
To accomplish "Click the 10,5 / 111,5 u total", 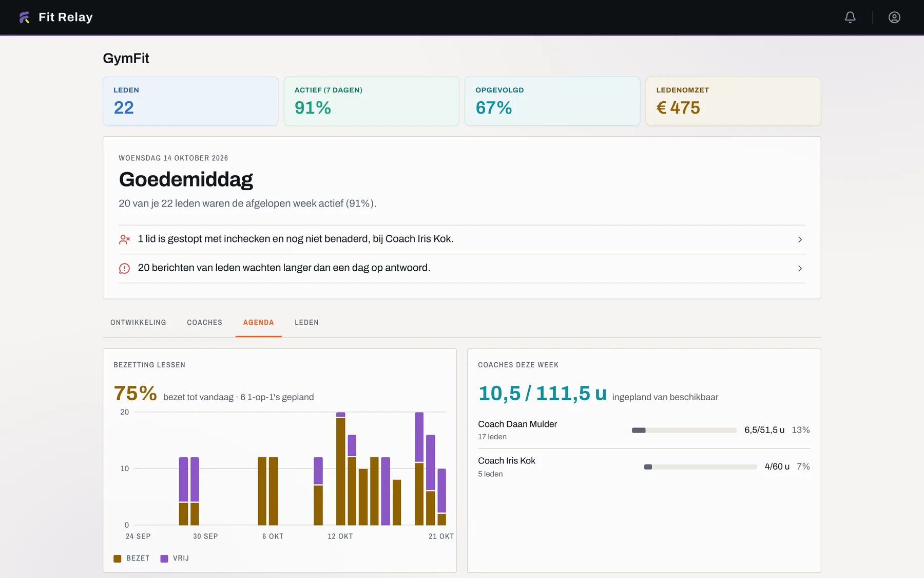I will tap(543, 394).
